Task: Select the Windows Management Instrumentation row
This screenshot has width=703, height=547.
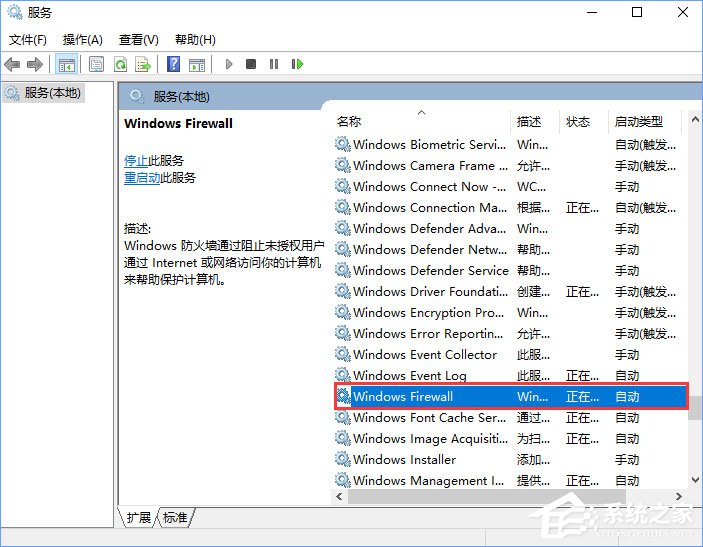Action: [511, 481]
